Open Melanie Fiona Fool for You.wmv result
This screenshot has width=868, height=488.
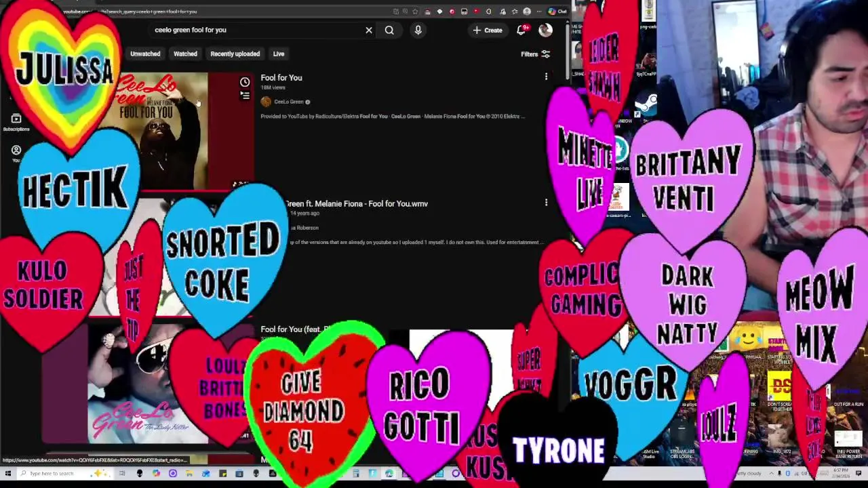pos(357,203)
